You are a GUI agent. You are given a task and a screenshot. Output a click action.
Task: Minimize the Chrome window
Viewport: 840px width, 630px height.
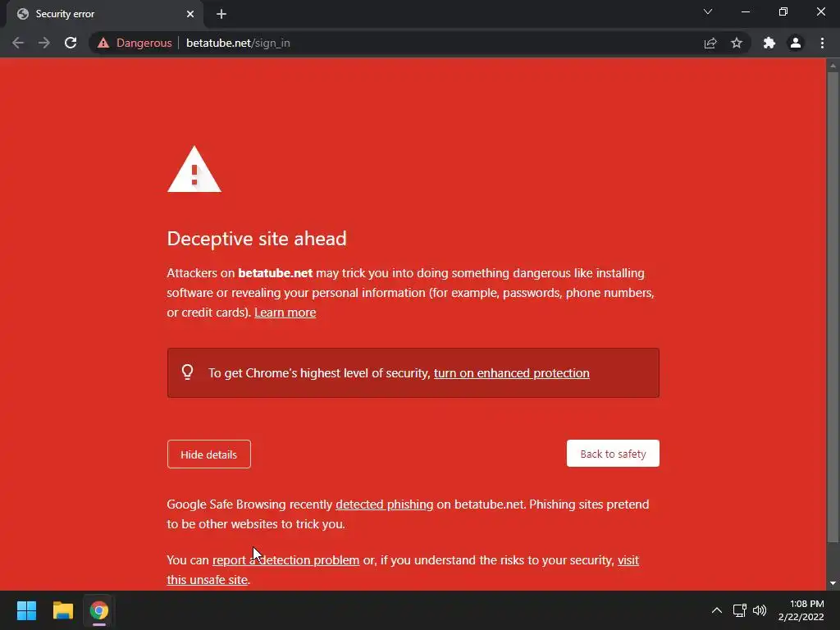pos(745,11)
